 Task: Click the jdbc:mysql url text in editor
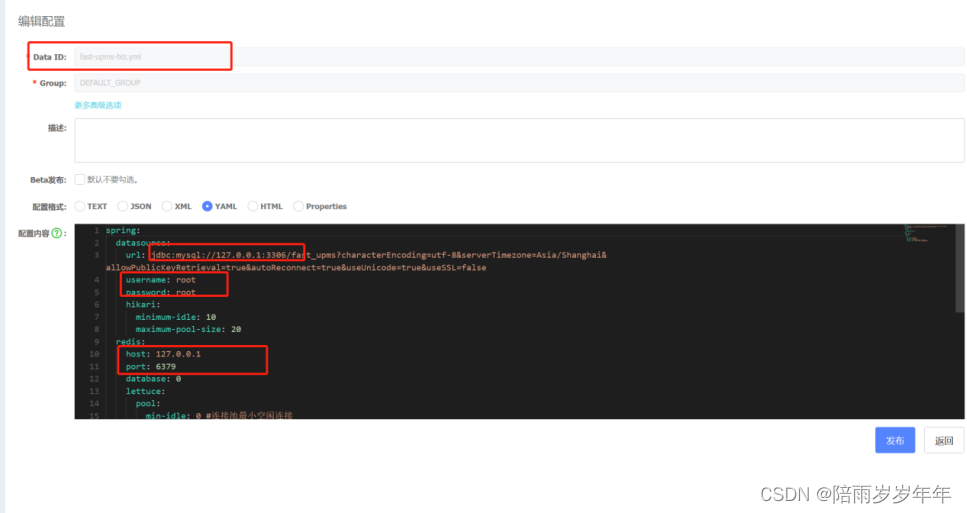(379, 255)
